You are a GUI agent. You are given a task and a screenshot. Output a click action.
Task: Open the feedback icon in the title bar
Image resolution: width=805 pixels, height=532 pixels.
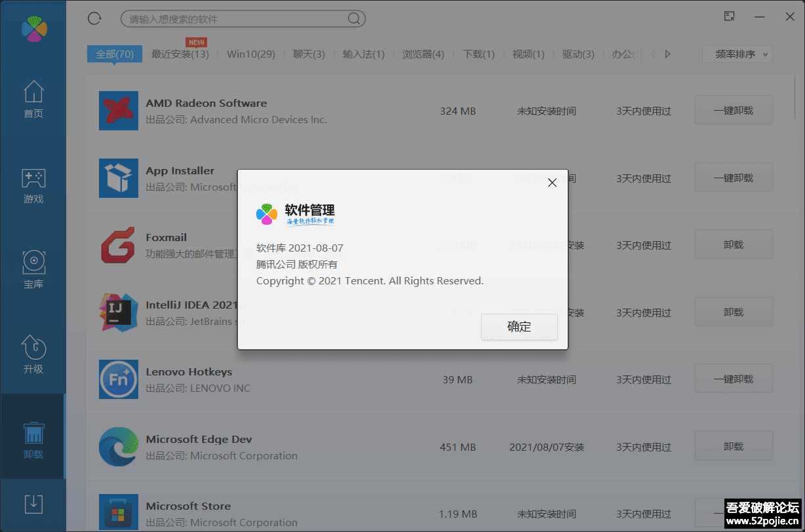click(x=729, y=16)
